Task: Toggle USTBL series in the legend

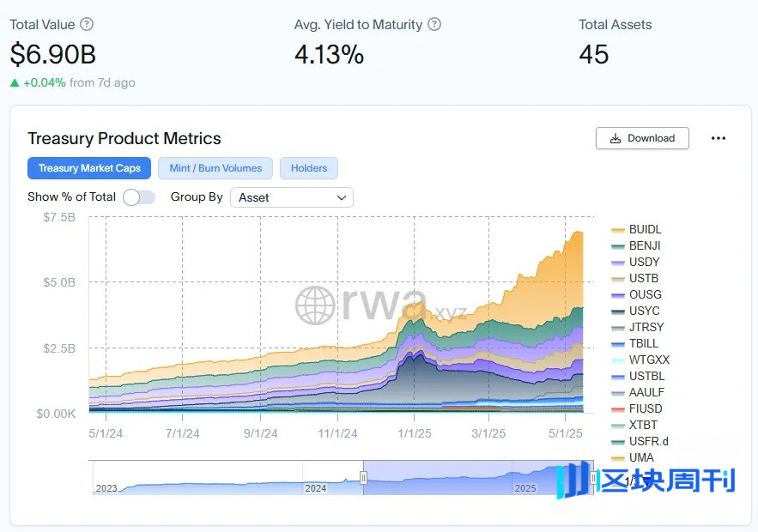Action: point(638,377)
